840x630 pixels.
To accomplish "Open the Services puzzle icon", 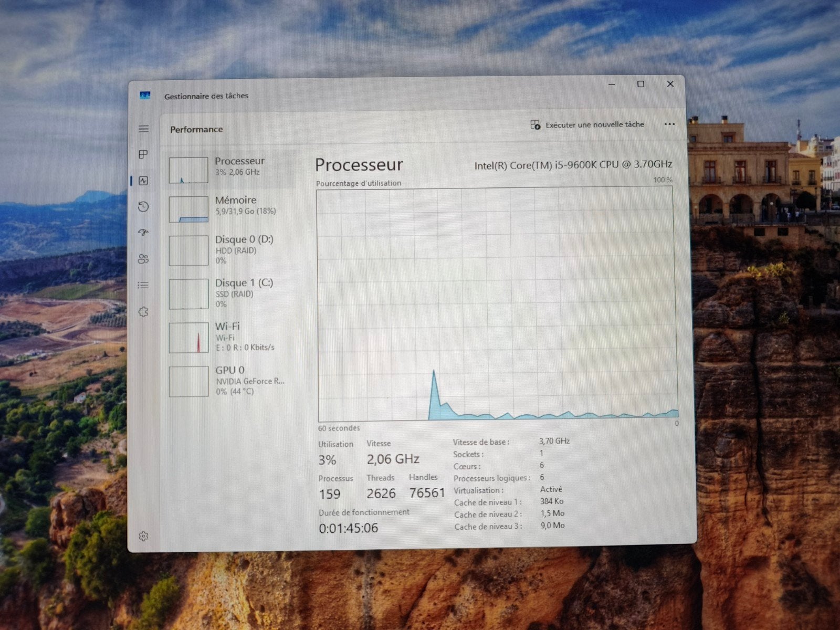I will pyautogui.click(x=143, y=312).
